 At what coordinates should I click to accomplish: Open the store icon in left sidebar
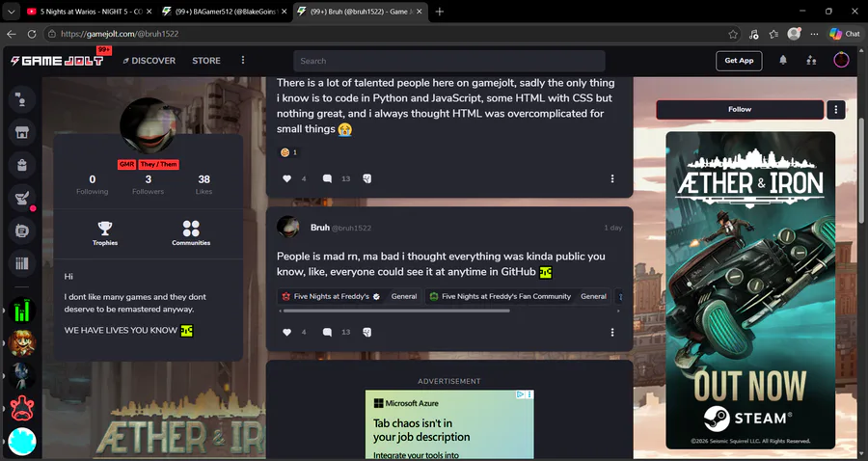tap(21, 132)
